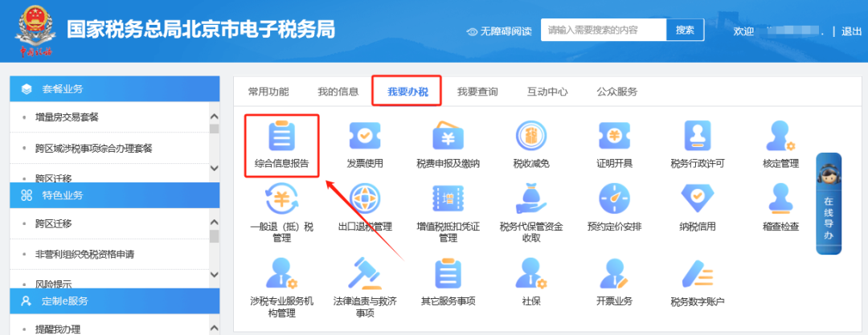The height and width of the screenshot is (335, 868).
Task: Open 其它服务事项 icon
Action: click(x=448, y=273)
